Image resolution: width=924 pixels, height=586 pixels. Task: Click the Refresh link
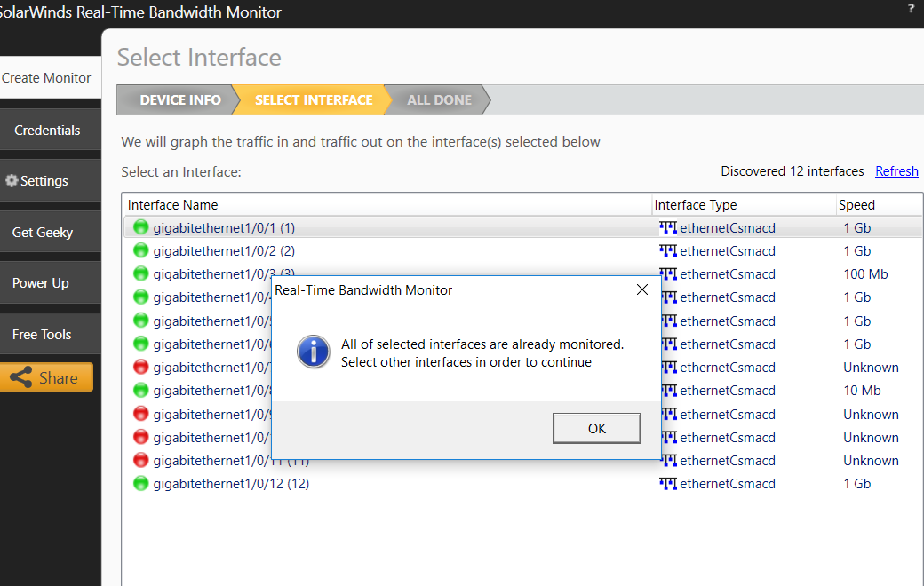pyautogui.click(x=896, y=171)
